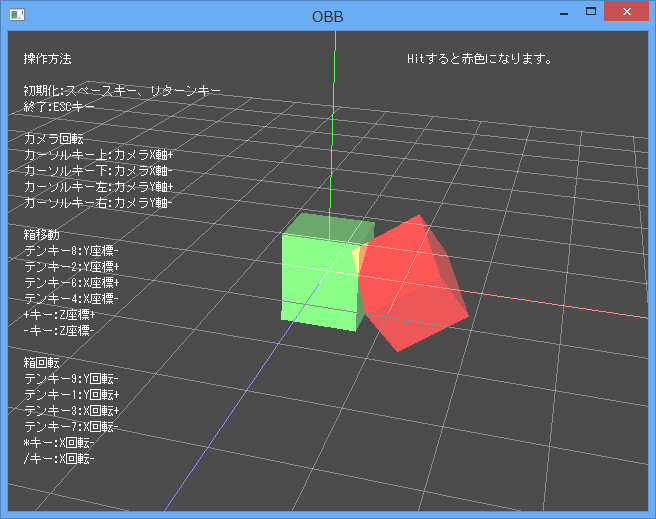656x519 pixels.
Task: Click the '-キー:Z座標-' line
Action: [x=59, y=330]
